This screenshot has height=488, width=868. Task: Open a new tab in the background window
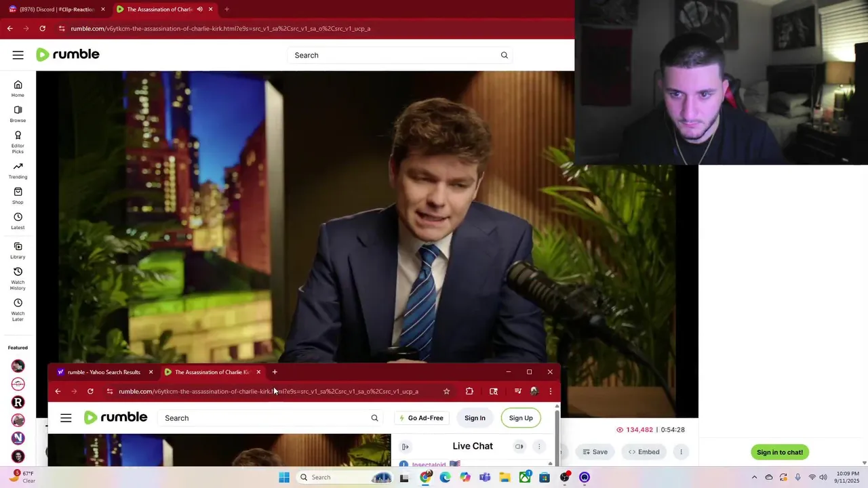pyautogui.click(x=226, y=9)
